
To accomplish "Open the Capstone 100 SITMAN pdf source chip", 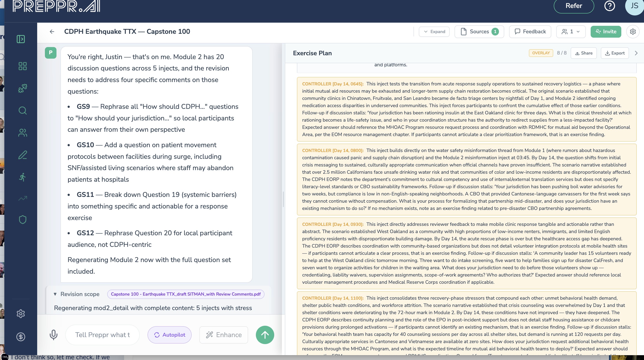I will tap(186, 294).
